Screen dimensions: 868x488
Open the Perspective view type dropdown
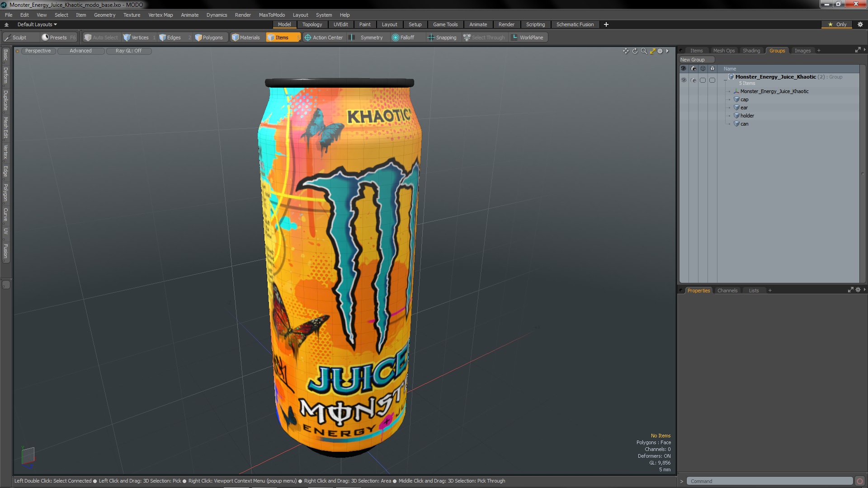point(38,51)
